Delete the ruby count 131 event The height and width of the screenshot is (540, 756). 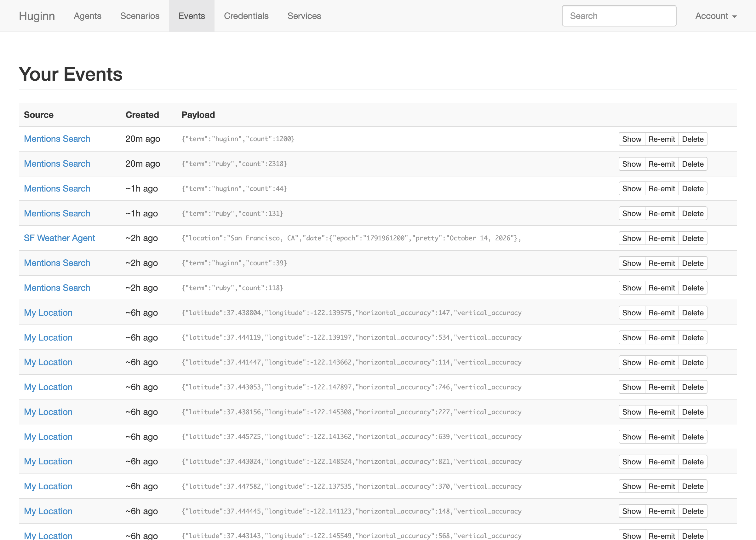click(x=693, y=214)
